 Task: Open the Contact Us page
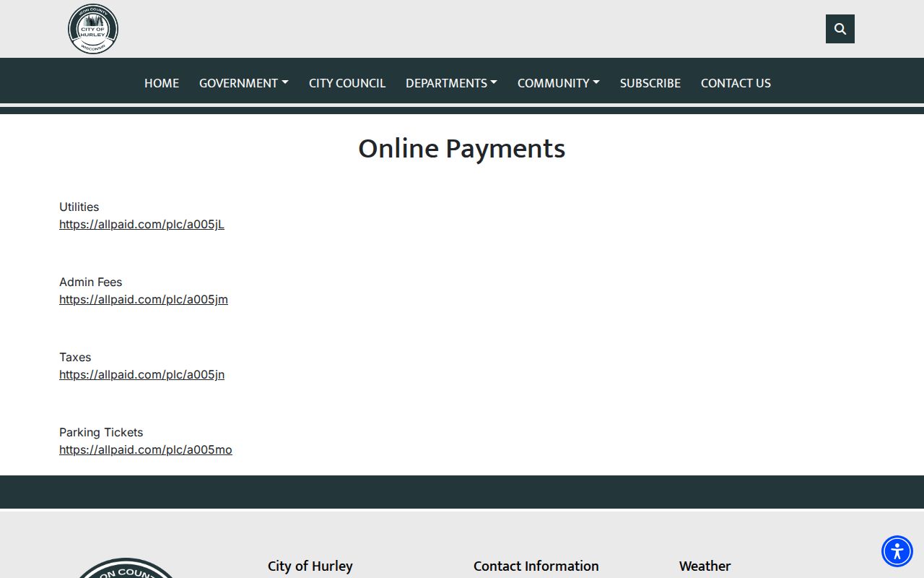[736, 83]
